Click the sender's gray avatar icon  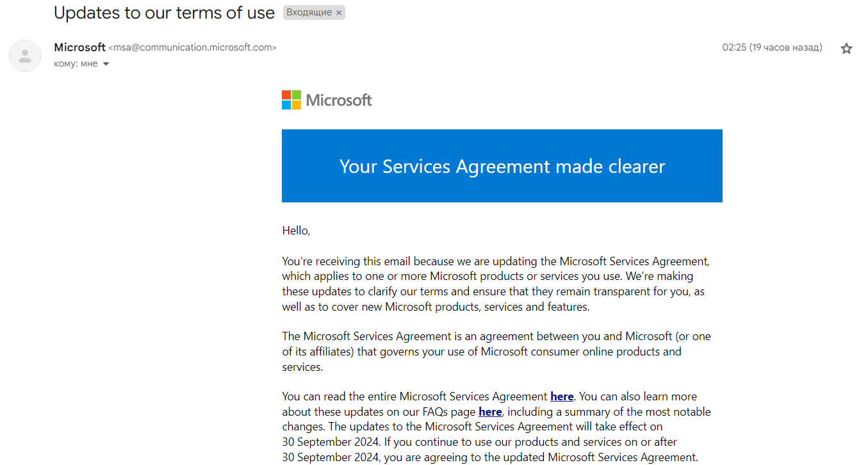tap(25, 56)
